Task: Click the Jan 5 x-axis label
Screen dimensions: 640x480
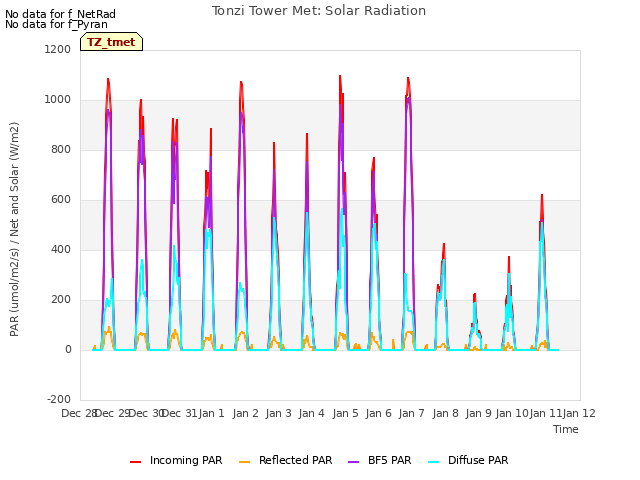Action: pyautogui.click(x=346, y=413)
